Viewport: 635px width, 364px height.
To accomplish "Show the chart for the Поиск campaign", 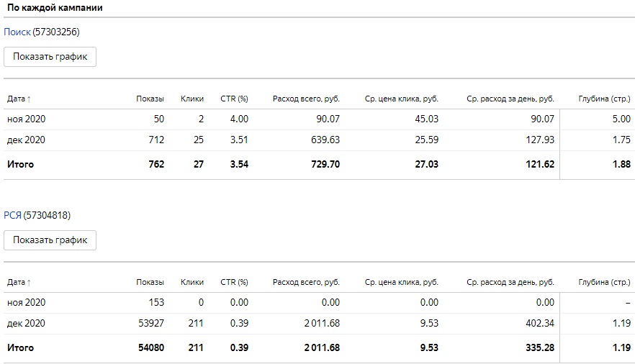I will (50, 58).
